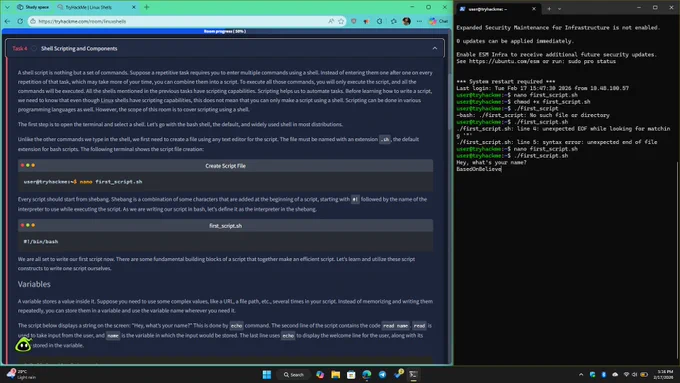The image size is (680, 383).
Task: Open Telegram from taskbar
Action: (x=382, y=374)
